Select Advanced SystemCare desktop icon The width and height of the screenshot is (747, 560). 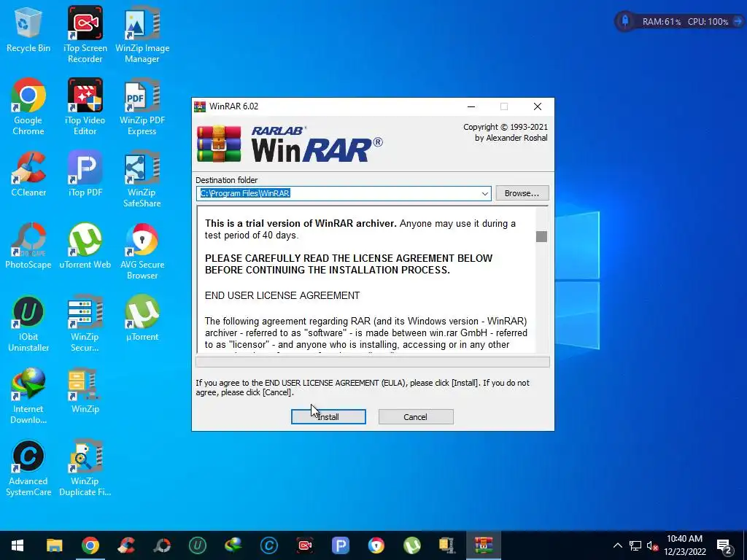pyautogui.click(x=28, y=468)
